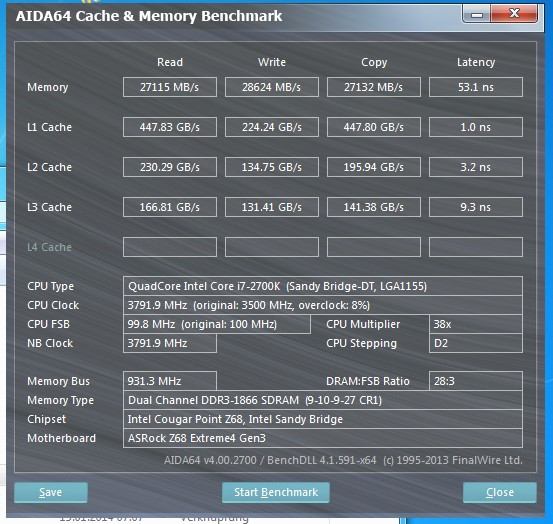Click L2 Cache Read 230.29 GB/s field
Screen dimensions: 553x524
point(170,167)
